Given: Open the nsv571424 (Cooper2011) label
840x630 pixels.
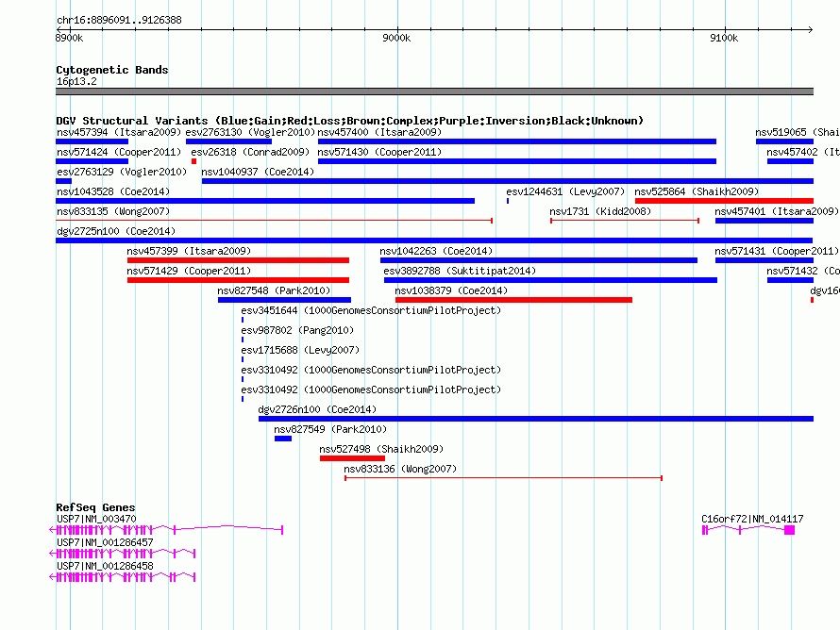Looking at the screenshot, I should coord(119,152).
